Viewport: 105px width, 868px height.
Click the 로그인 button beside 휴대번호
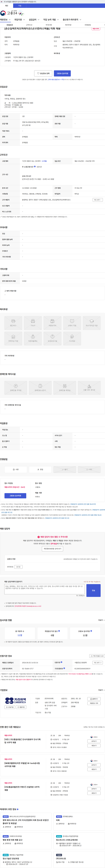[x=18, y=567]
